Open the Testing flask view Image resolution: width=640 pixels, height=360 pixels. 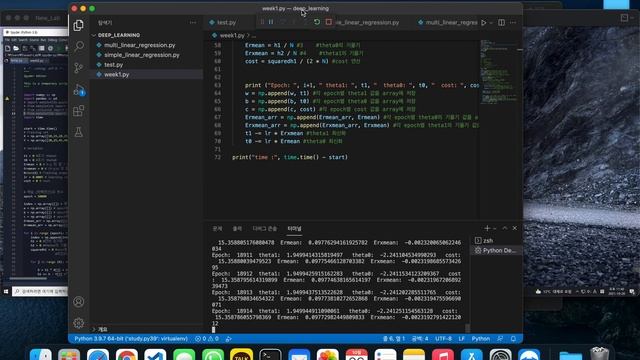78,132
